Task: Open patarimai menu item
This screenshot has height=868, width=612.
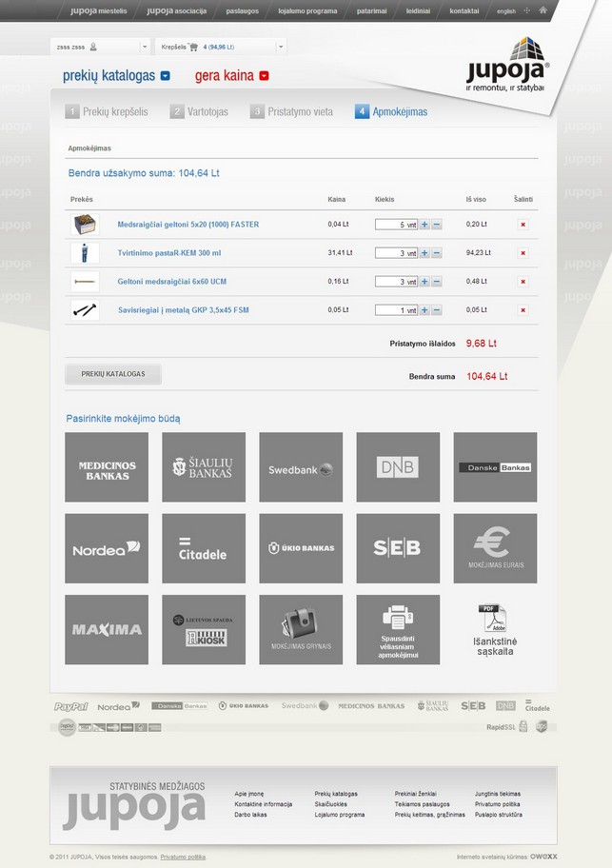Action: pos(372,10)
